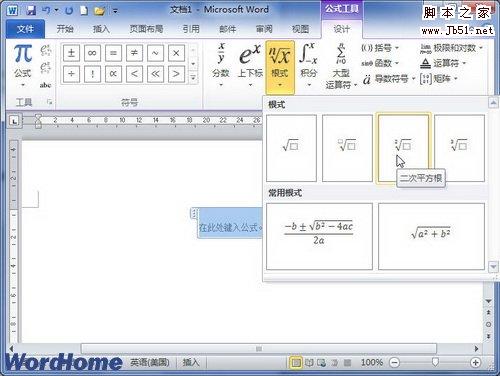Insert the not-equal ≠ symbol
Image resolution: width=500 pixels, height=376 pixels.
tap(134, 53)
